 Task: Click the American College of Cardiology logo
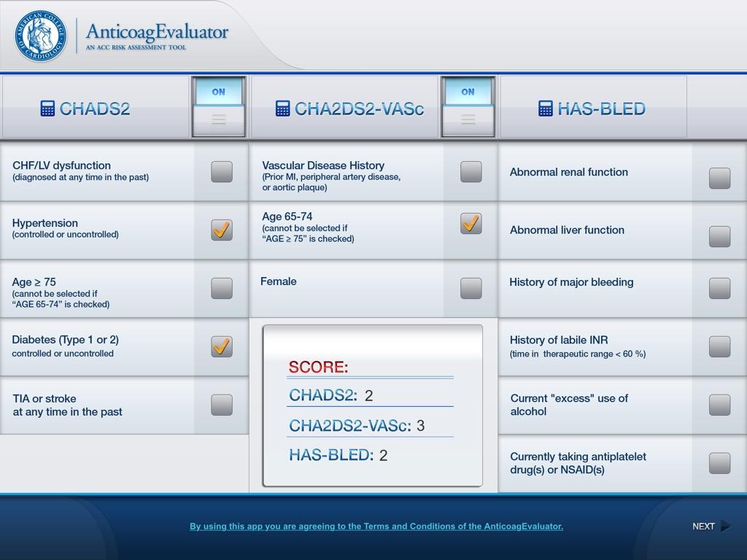[x=41, y=36]
